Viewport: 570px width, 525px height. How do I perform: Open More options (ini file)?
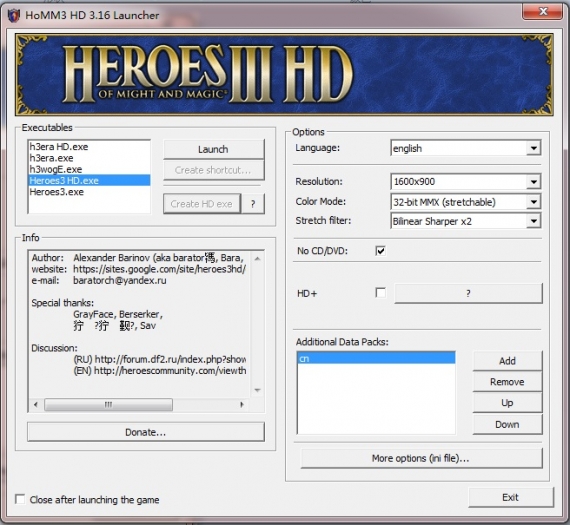click(x=421, y=458)
